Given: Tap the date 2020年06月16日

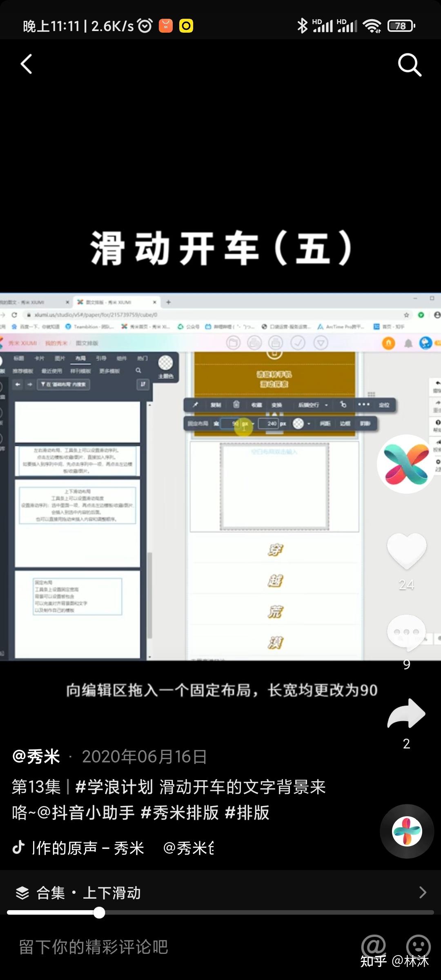Looking at the screenshot, I should (145, 757).
